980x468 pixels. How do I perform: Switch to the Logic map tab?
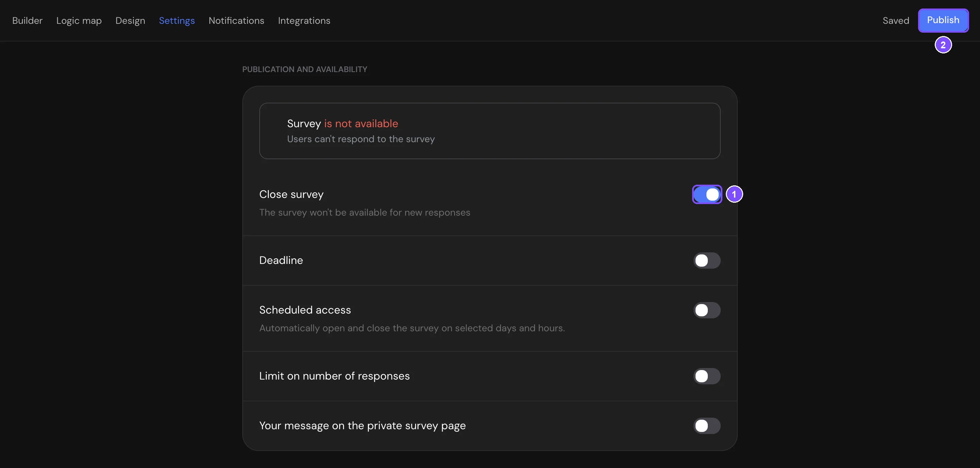click(79, 20)
